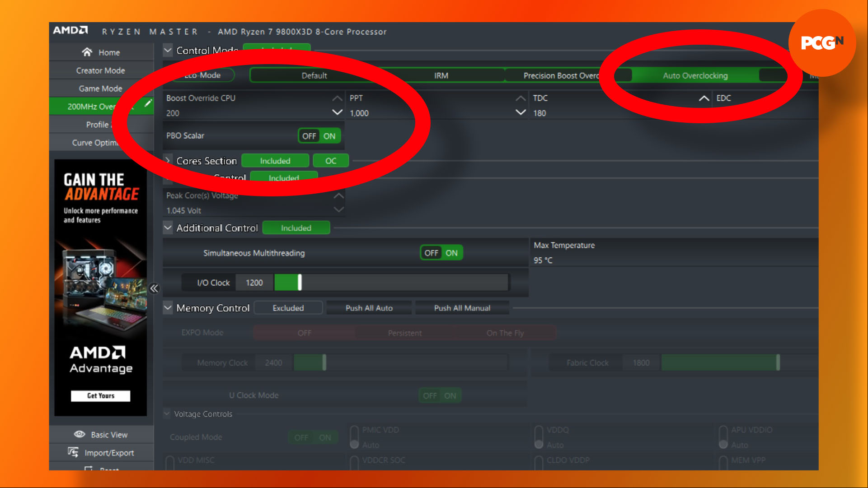
Task: Collapse the sidebar with double-chevron icon
Action: (154, 288)
